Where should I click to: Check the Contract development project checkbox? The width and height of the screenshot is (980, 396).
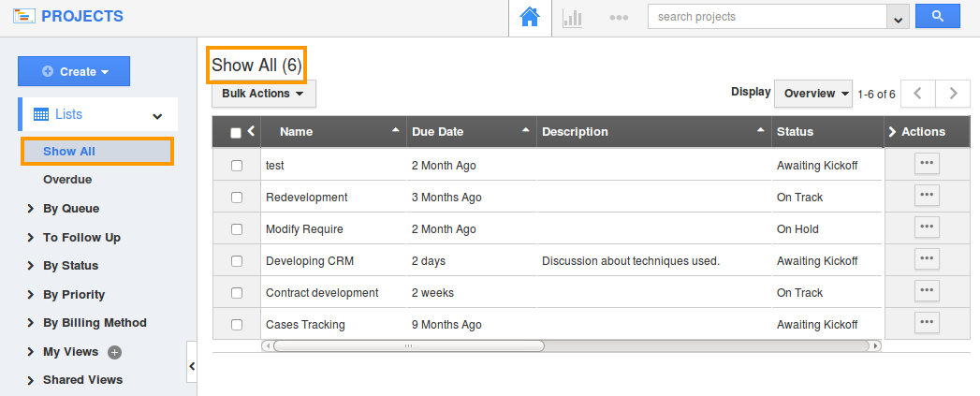237,293
